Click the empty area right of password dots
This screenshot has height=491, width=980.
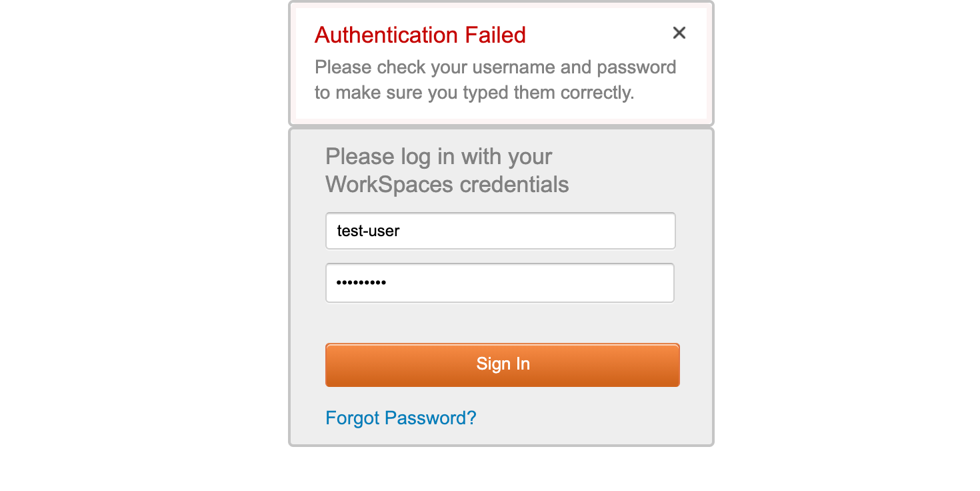547,283
